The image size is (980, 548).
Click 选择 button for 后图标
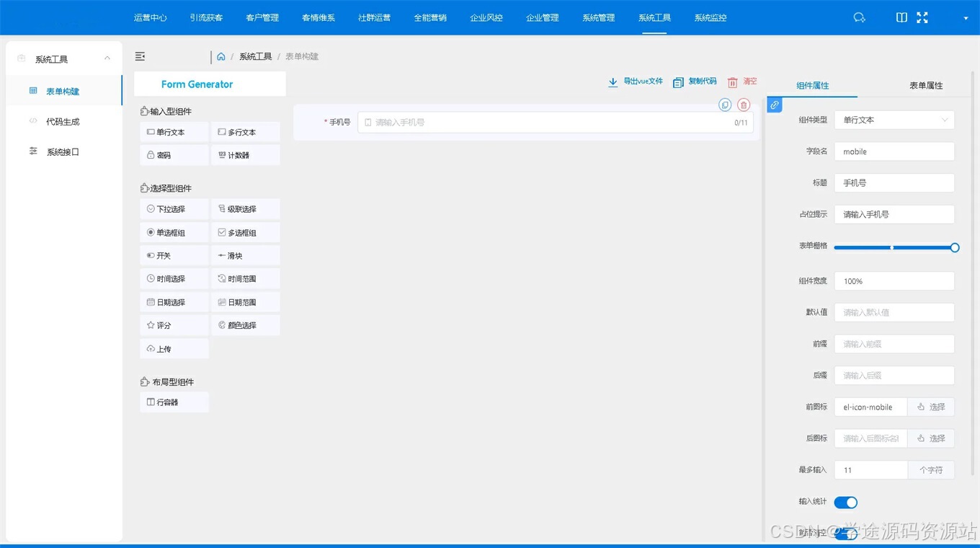(x=931, y=438)
